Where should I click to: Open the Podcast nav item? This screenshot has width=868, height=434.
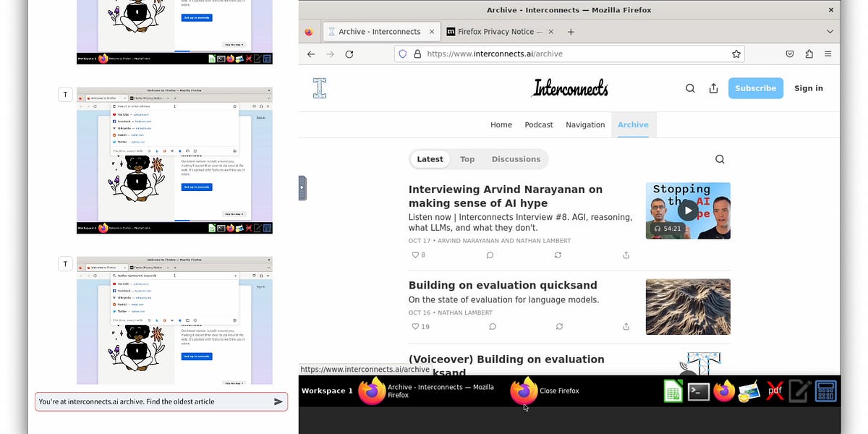539,124
